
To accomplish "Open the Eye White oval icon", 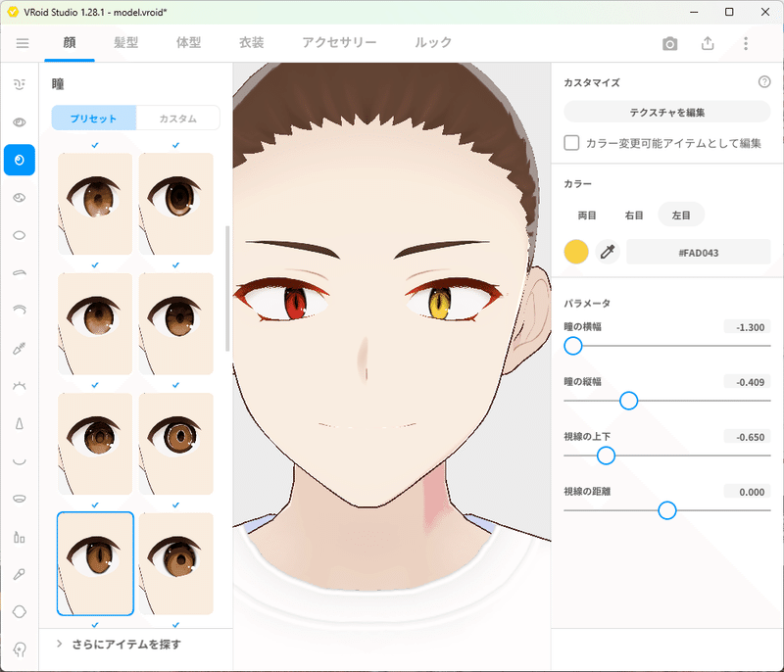I will [x=20, y=235].
